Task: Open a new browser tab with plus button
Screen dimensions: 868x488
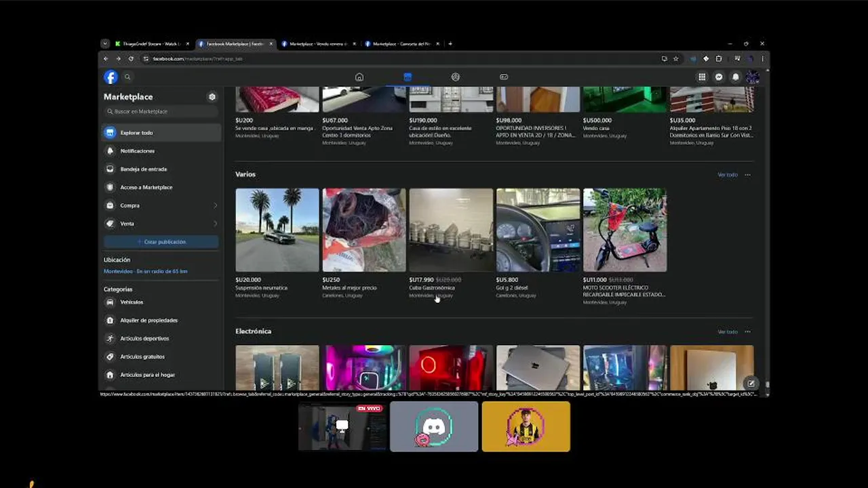Action: (x=450, y=44)
